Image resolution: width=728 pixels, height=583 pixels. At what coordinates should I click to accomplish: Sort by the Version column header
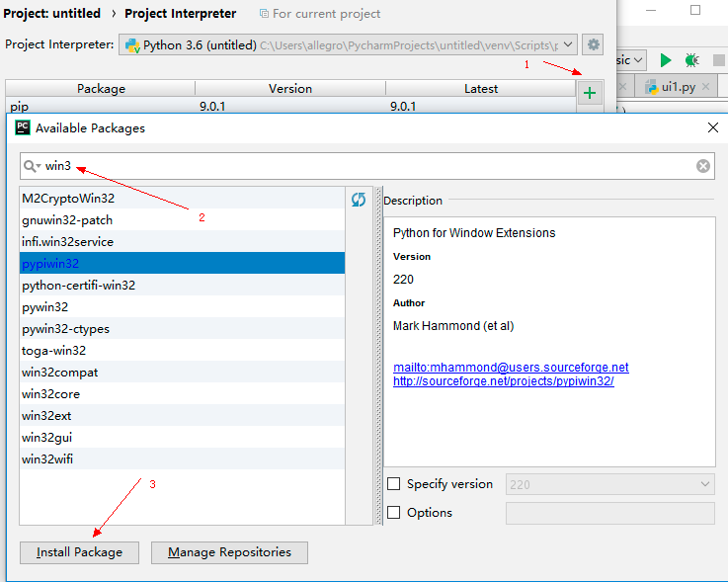290,88
